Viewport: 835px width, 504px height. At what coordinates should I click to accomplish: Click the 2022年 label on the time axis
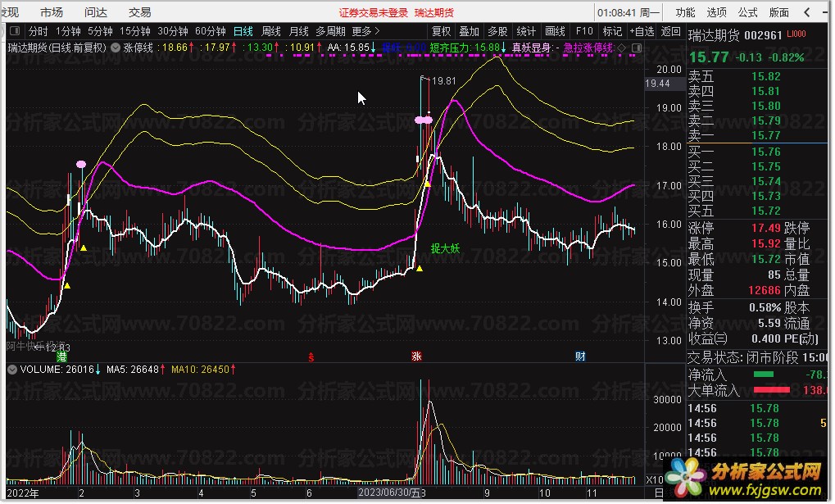point(23,493)
